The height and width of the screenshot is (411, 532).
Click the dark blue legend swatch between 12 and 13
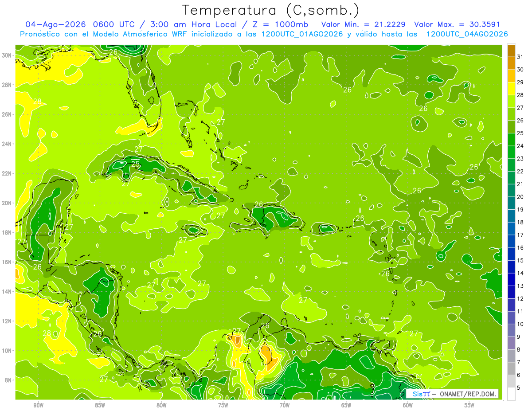tap(511, 292)
